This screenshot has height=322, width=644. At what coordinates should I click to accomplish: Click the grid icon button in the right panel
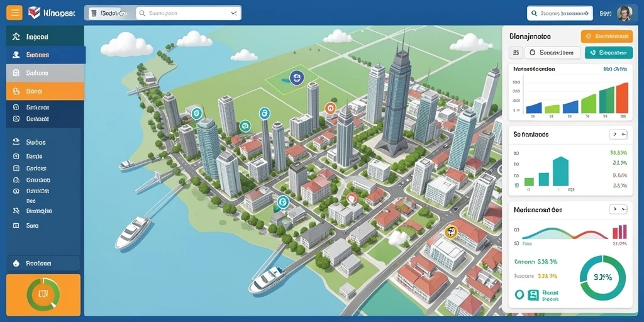[x=516, y=53]
